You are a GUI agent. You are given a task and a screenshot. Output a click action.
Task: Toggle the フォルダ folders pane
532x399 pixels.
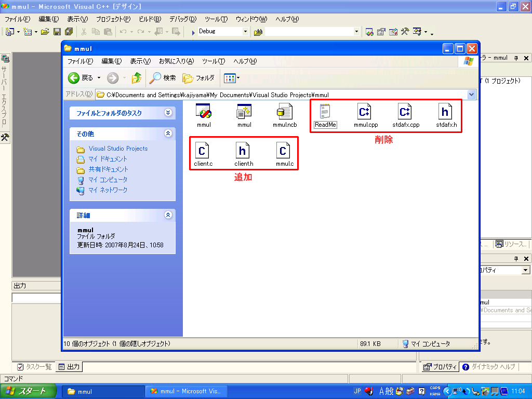coord(199,78)
